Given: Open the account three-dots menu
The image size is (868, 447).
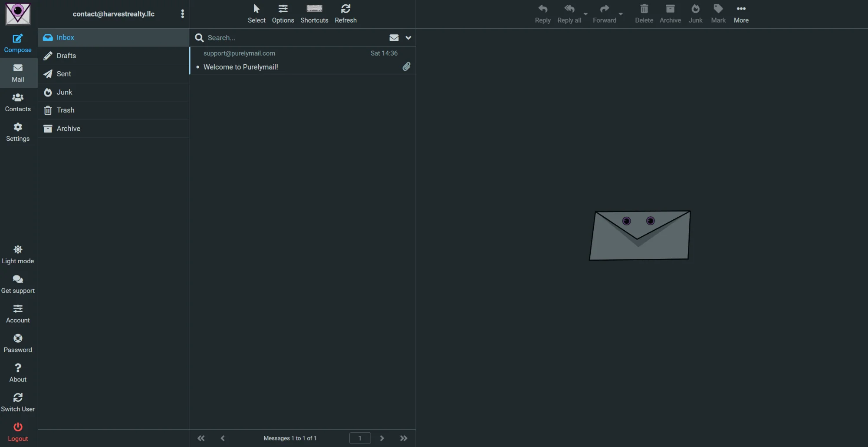Looking at the screenshot, I should [x=182, y=14].
